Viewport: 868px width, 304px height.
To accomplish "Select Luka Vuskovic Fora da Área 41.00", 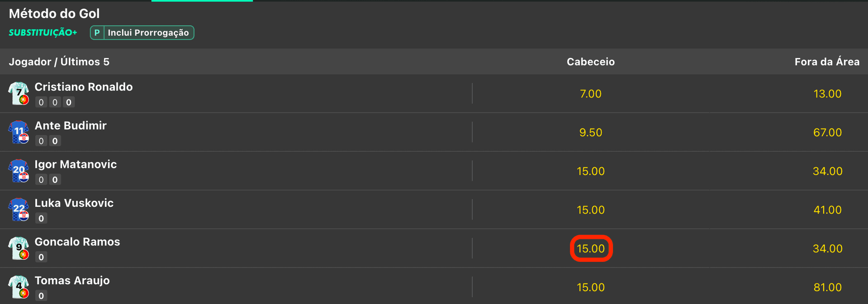I will coord(827,210).
